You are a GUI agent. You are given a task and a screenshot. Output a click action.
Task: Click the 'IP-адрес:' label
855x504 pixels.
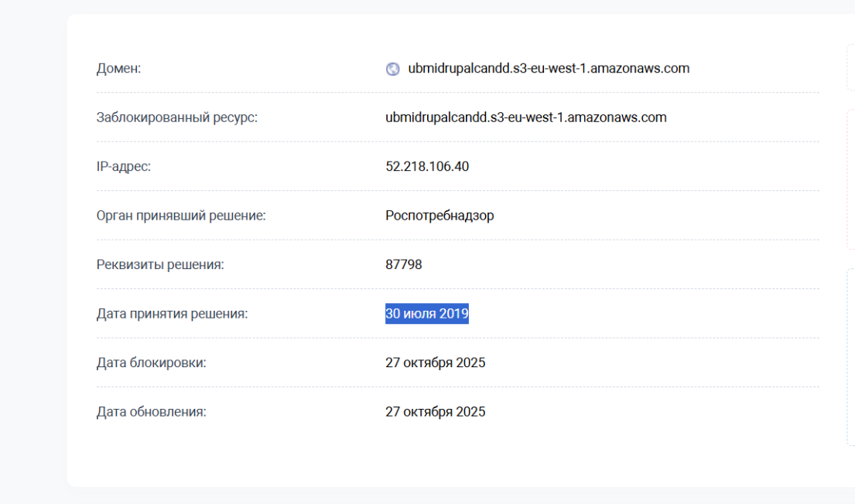[x=124, y=166]
